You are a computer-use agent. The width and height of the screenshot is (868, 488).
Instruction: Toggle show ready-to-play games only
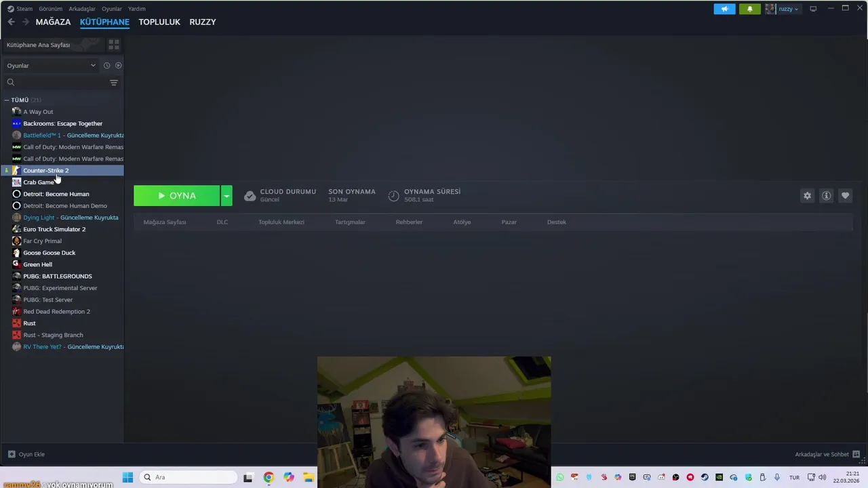118,66
